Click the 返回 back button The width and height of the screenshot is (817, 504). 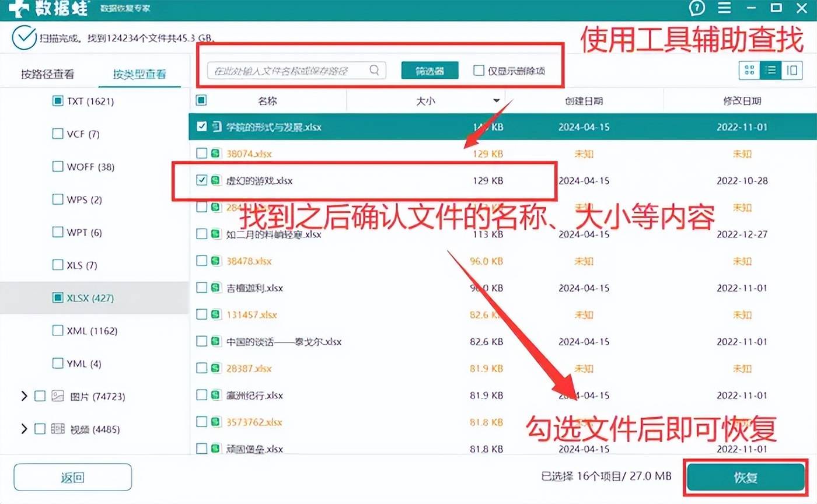[73, 477]
